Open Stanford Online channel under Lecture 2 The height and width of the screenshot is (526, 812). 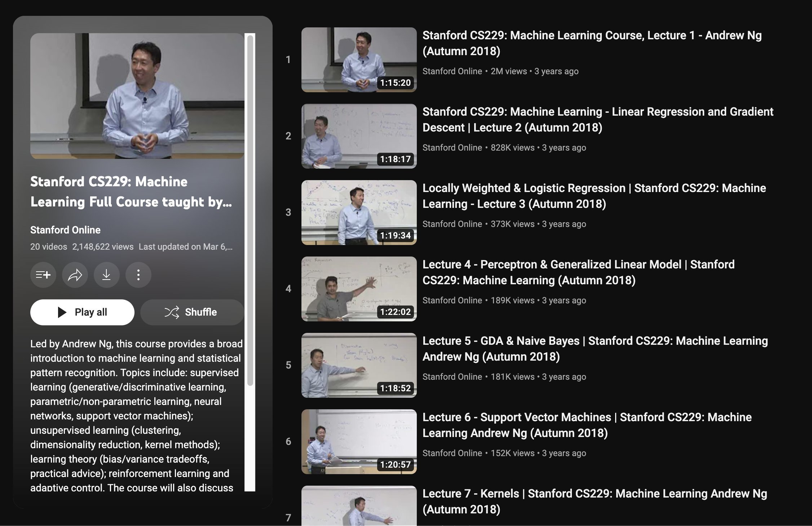click(x=452, y=148)
